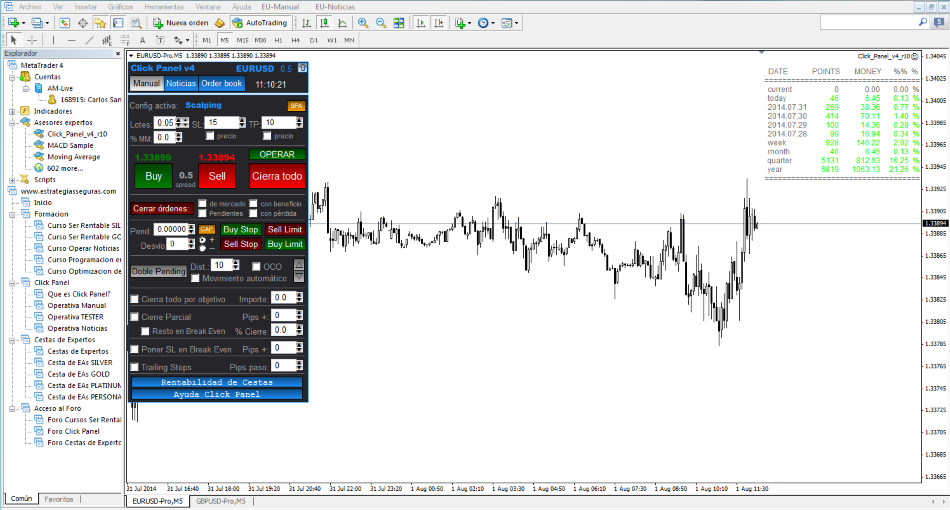Screen dimensions: 950x510
Task: Click the green Buy button
Action: 153,176
